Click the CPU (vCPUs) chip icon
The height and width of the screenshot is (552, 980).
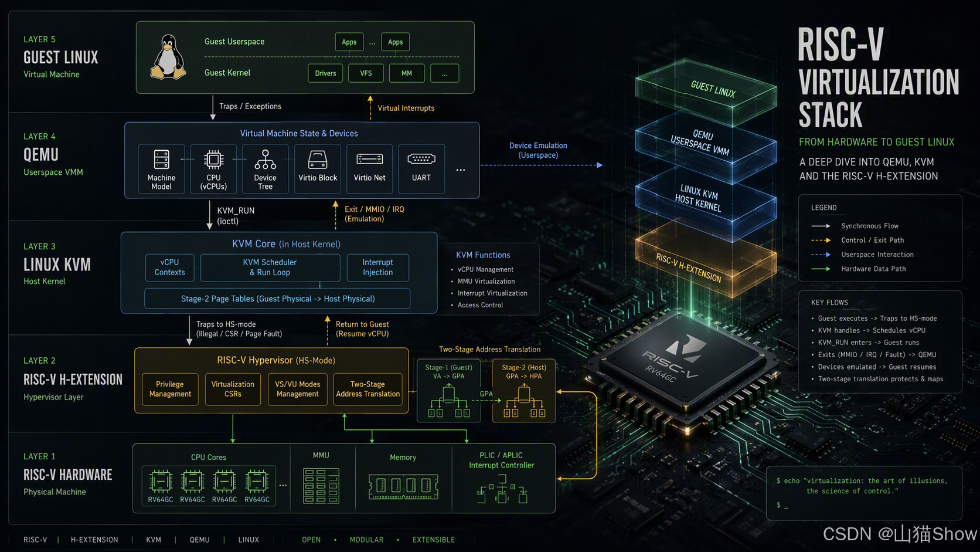(213, 160)
